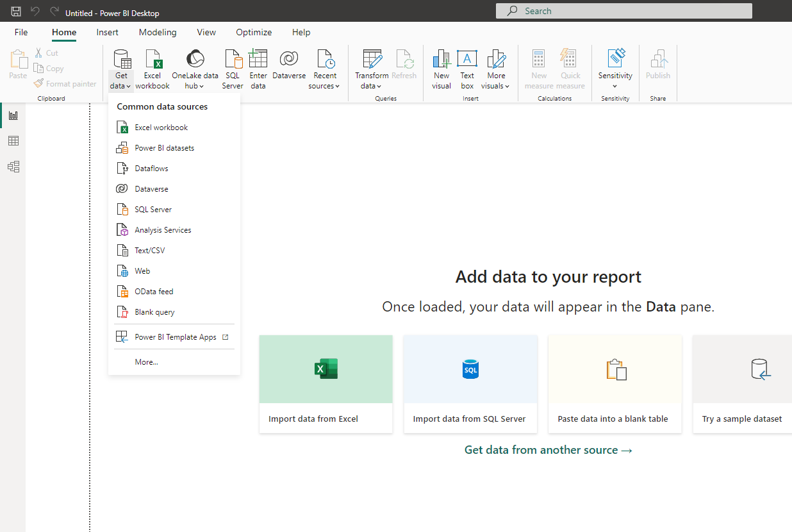Click Recent sources ribbon icon
The width and height of the screenshot is (792, 532).
pos(325,59)
